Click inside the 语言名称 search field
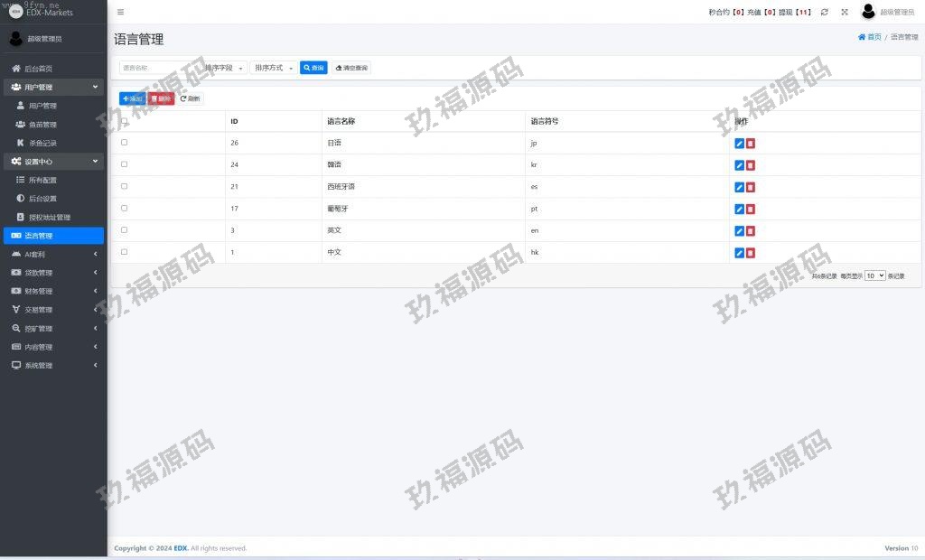 149,67
